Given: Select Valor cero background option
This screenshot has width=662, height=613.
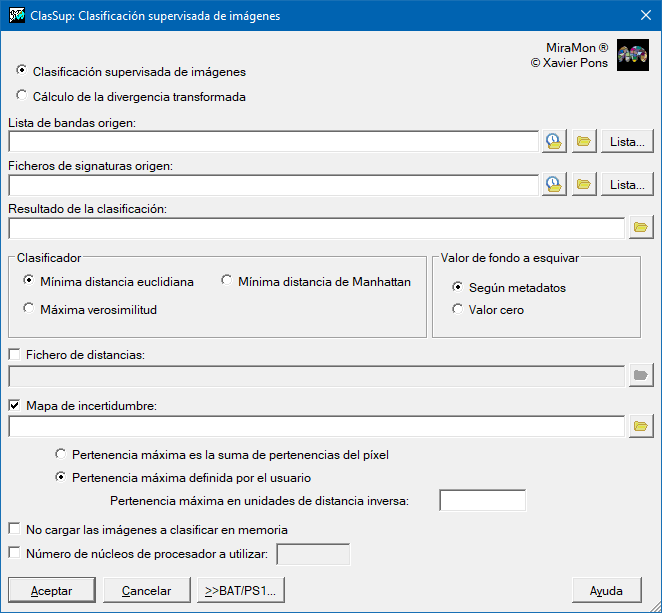Looking at the screenshot, I should point(458,309).
